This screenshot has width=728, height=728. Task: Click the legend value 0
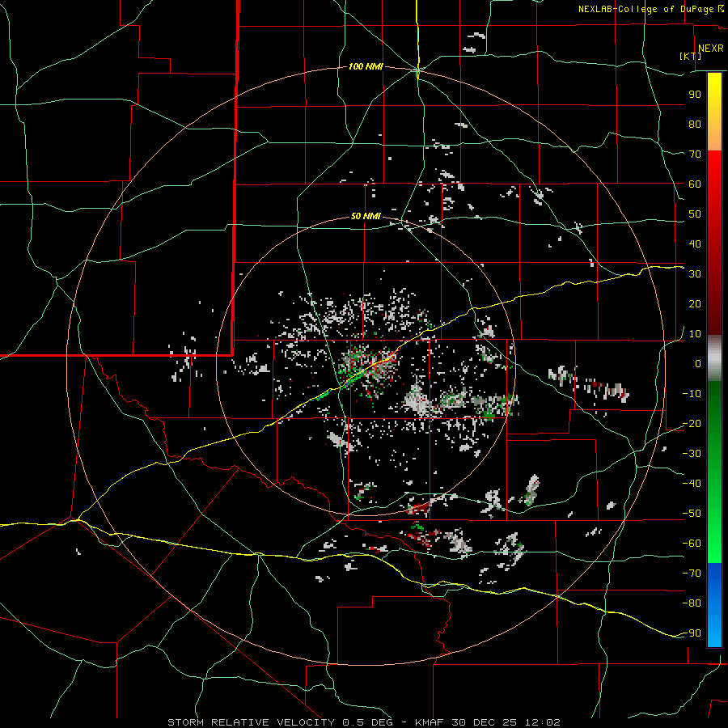698,363
